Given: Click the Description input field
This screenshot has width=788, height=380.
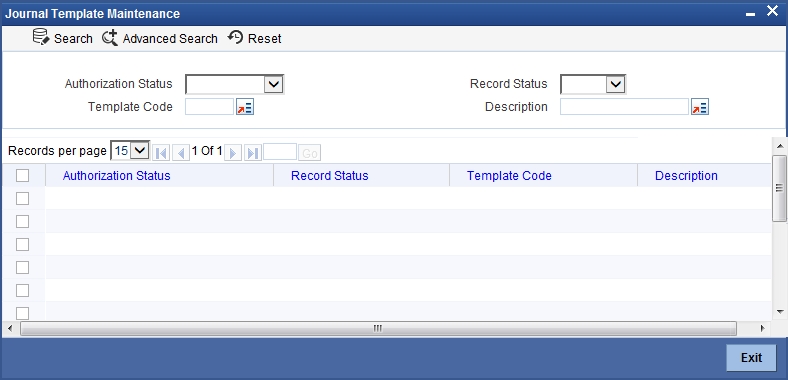Looking at the screenshot, I should click(x=624, y=107).
